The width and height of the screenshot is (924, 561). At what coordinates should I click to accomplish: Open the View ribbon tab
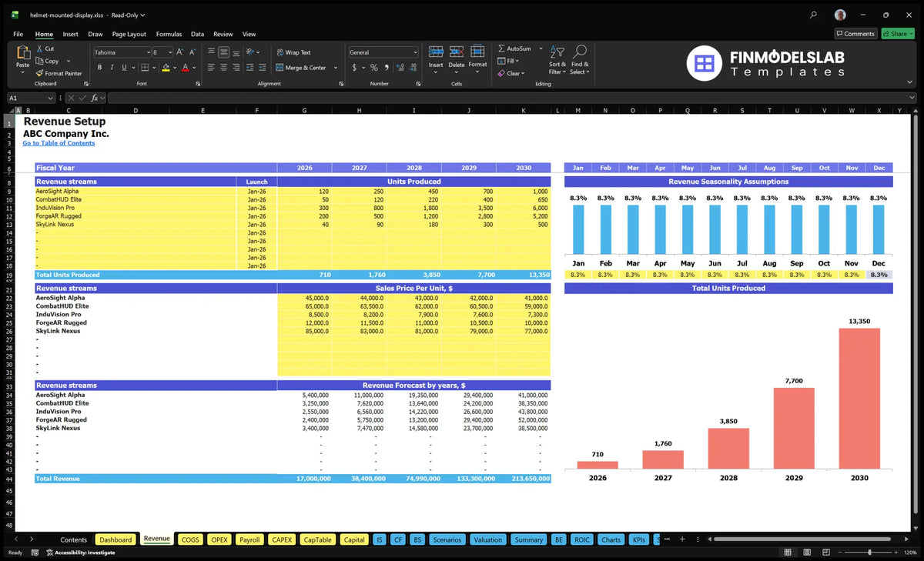point(249,34)
